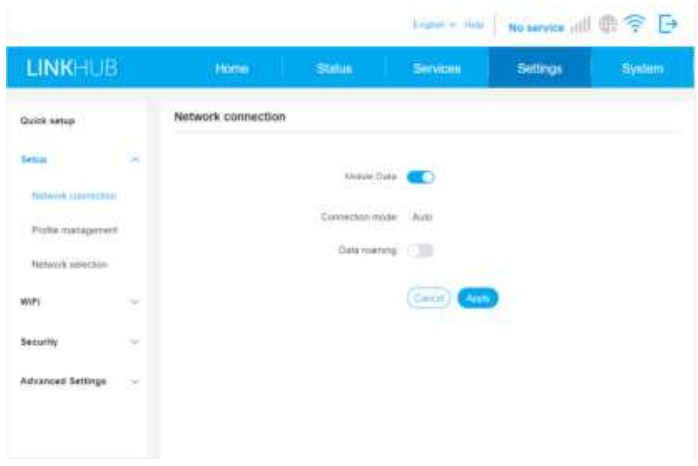Expand the WiFi sidebar section

tap(135, 301)
